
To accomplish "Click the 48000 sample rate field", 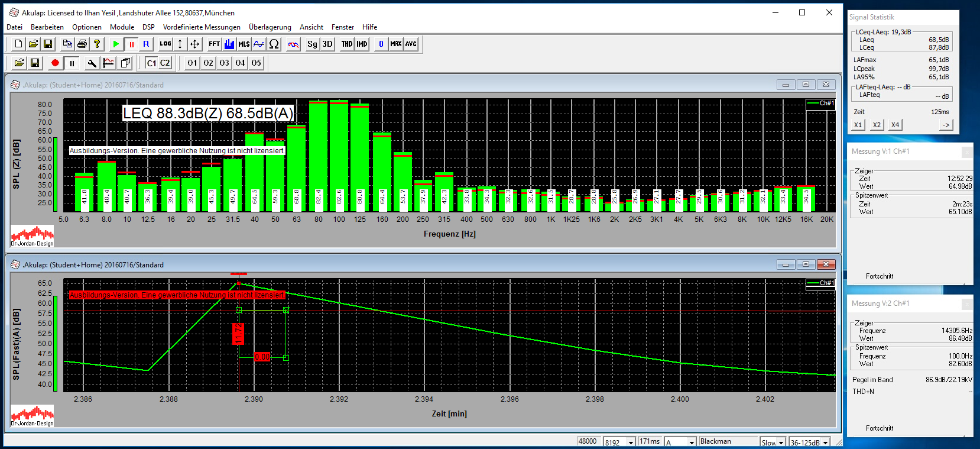I will tap(588, 441).
